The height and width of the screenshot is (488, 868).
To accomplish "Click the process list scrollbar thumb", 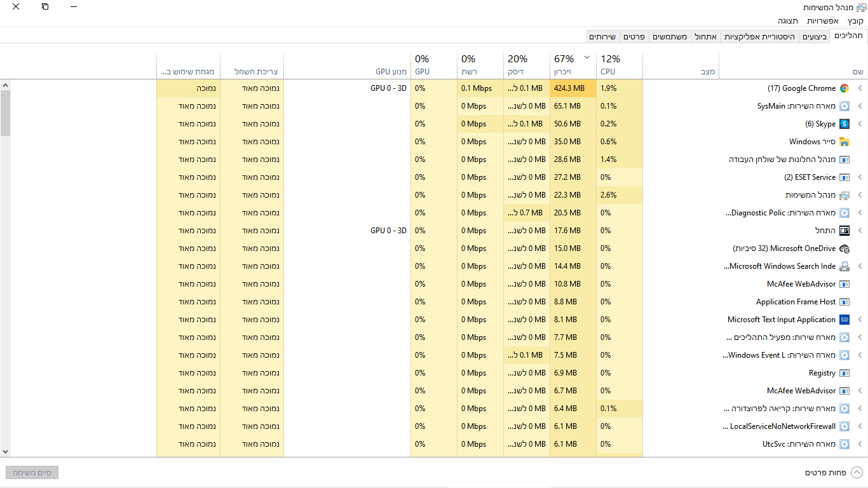I will [x=5, y=113].
